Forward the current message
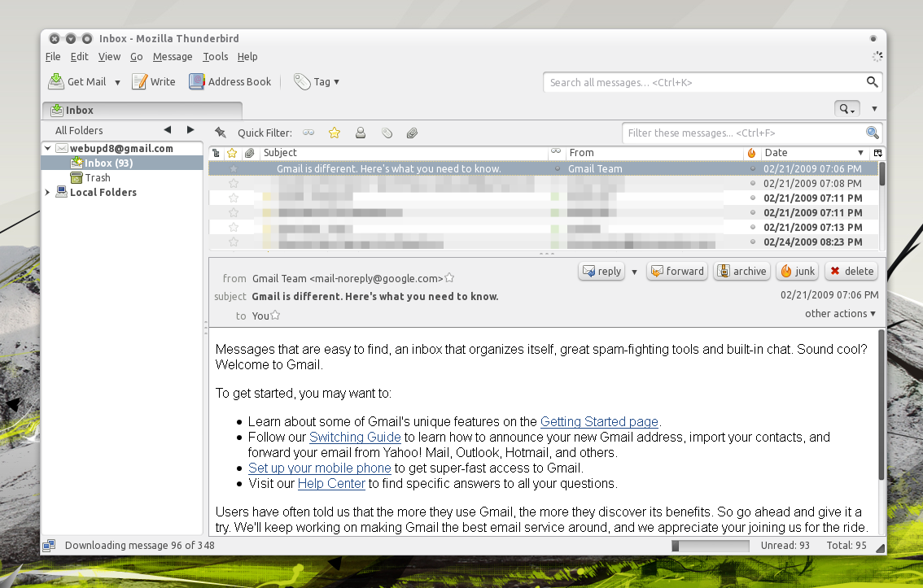 (676, 272)
